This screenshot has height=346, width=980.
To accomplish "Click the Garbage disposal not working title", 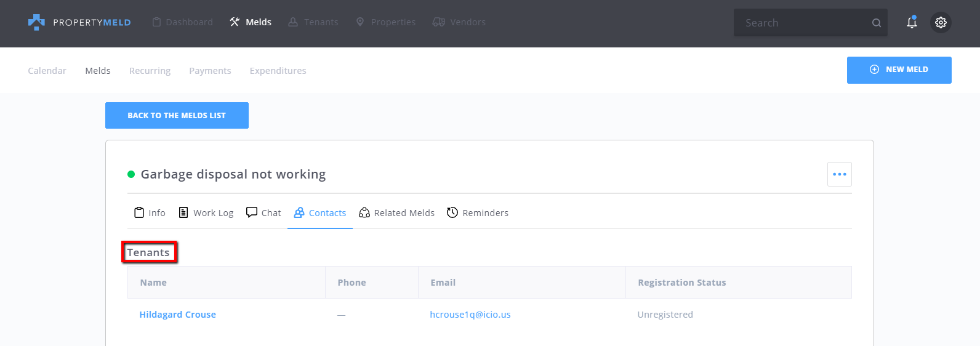I will (233, 174).
